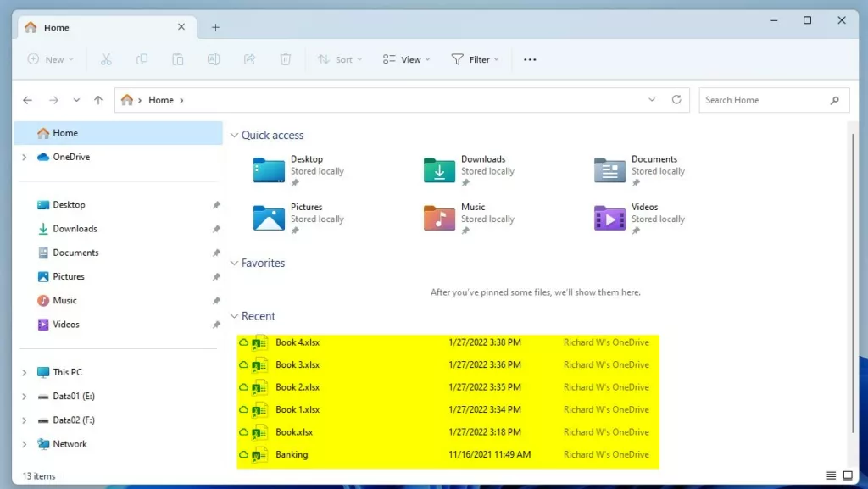Click the Cut scissors icon in toolbar
Screen dimensions: 868x489
[106, 59]
